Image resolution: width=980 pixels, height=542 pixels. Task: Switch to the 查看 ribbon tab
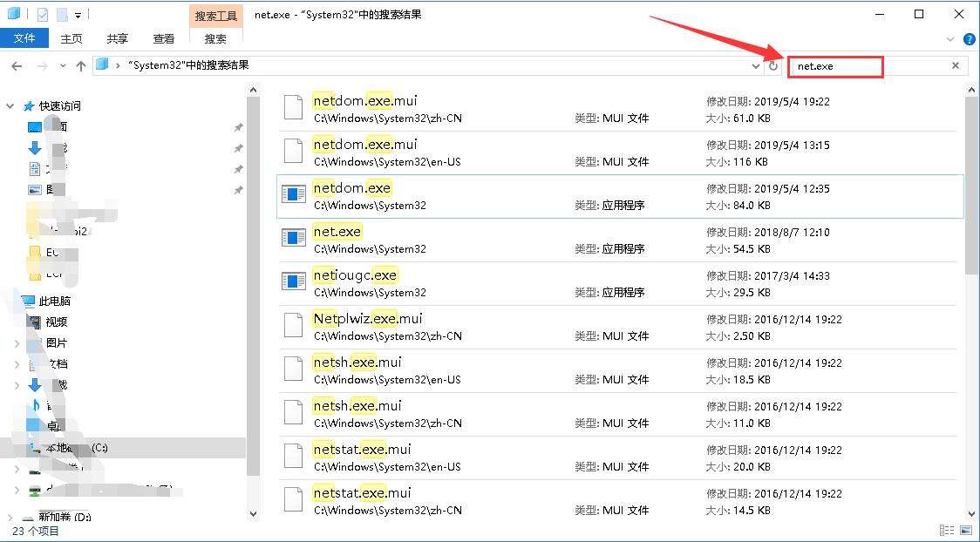click(164, 38)
